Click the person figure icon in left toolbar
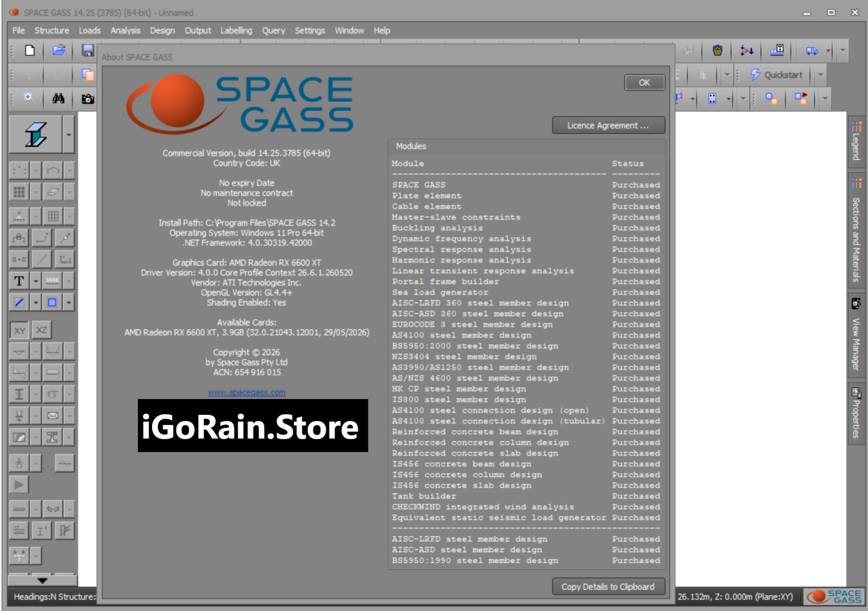 (x=19, y=463)
